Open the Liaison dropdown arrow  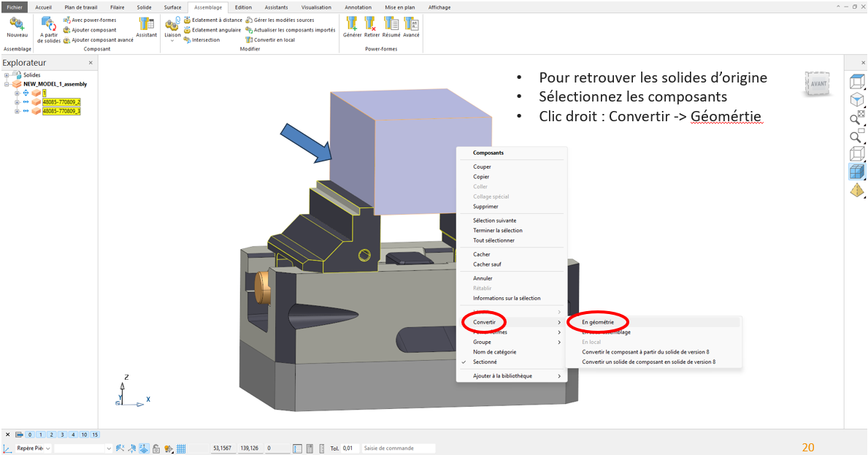[172, 41]
